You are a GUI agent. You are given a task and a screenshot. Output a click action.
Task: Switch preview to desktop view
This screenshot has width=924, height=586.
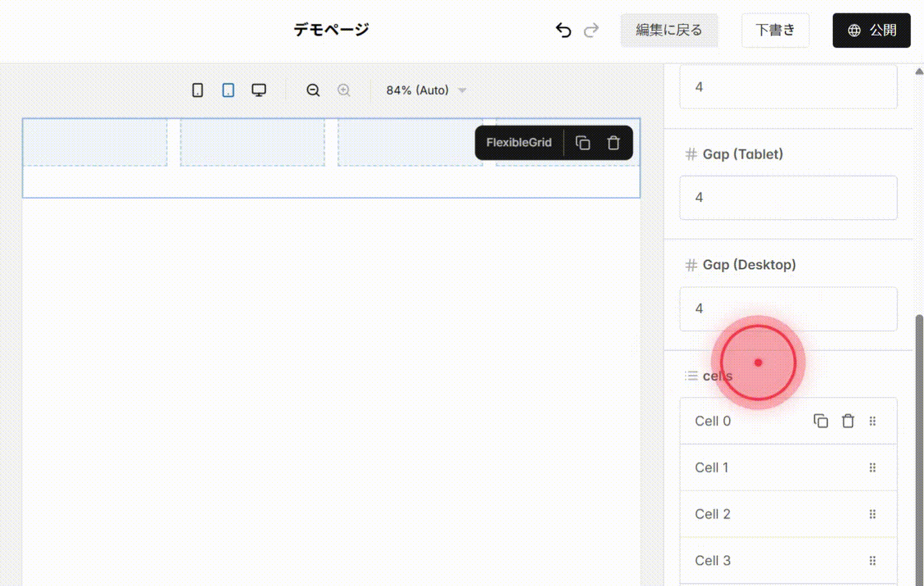click(x=259, y=90)
